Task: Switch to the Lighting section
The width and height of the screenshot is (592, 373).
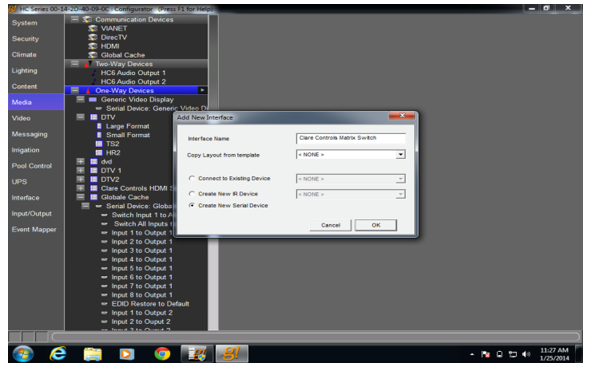Action: [25, 71]
